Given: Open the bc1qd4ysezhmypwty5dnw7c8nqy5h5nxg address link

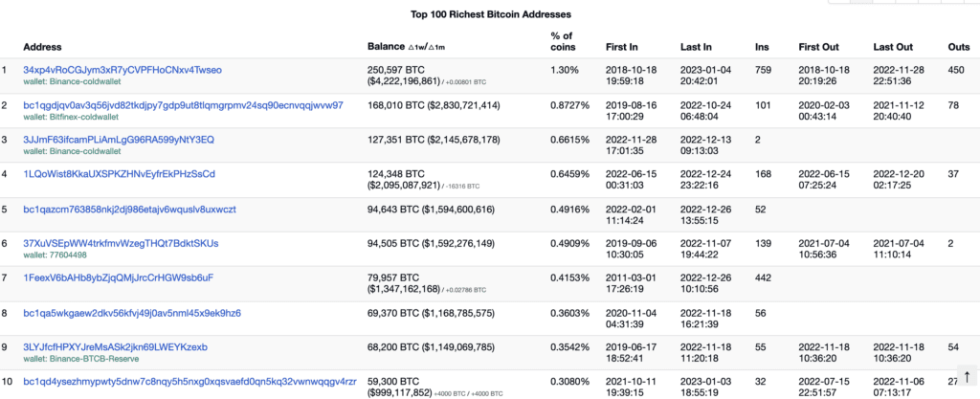Looking at the screenshot, I should pos(190,382).
